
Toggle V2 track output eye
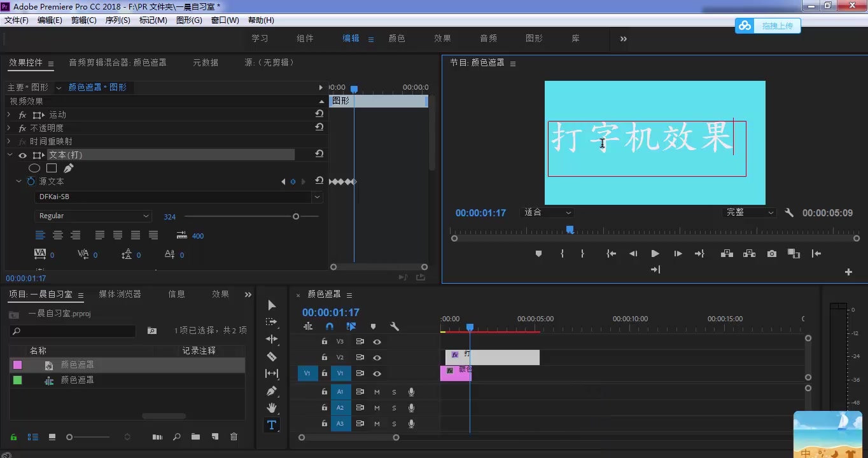pyautogui.click(x=377, y=357)
